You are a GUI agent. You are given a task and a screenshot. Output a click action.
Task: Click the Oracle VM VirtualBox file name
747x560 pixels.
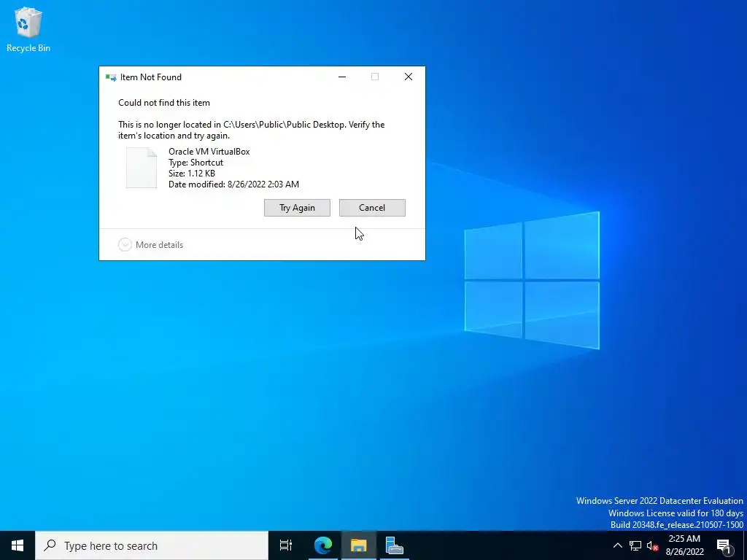209,152
